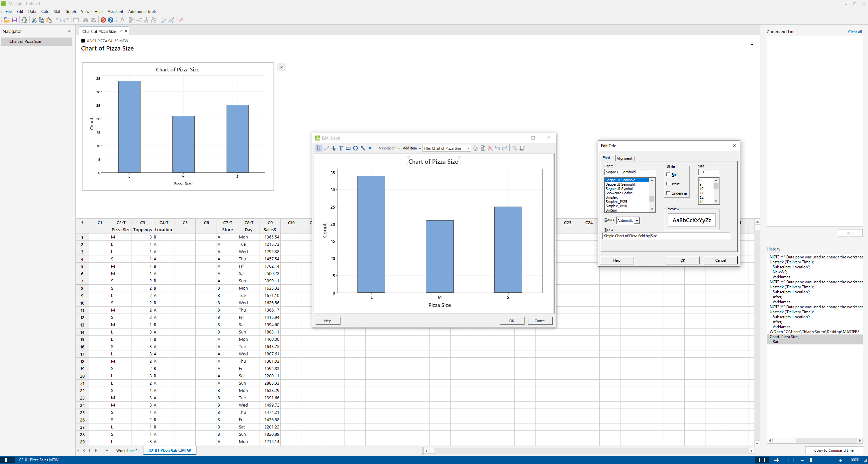The image size is (868, 464).
Task: Click the add new worksheet plus button
Action: pyautogui.click(x=107, y=450)
